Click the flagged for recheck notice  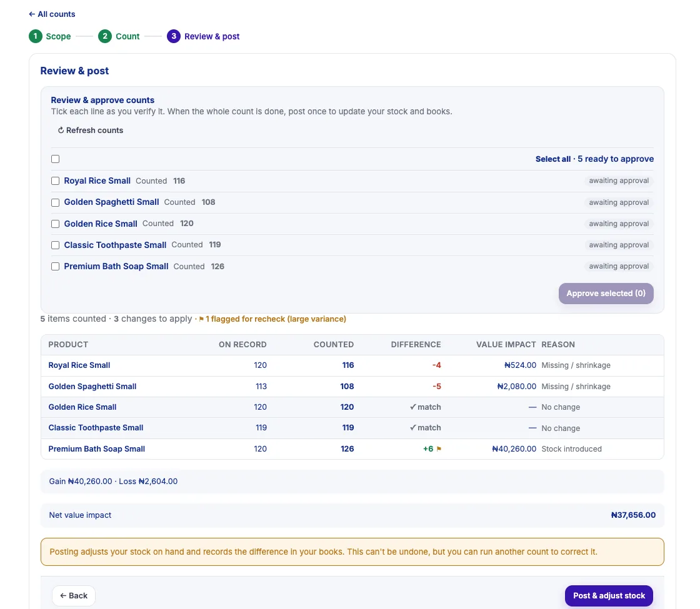pyautogui.click(x=272, y=319)
